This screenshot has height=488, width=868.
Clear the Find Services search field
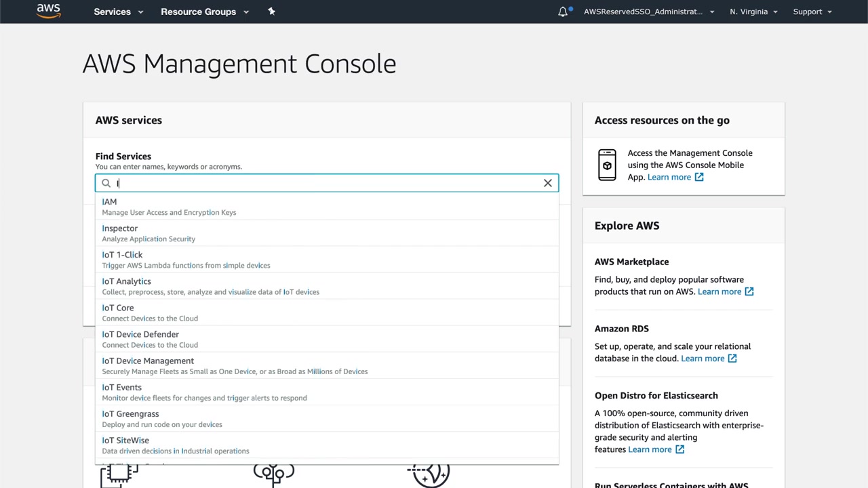coord(548,183)
